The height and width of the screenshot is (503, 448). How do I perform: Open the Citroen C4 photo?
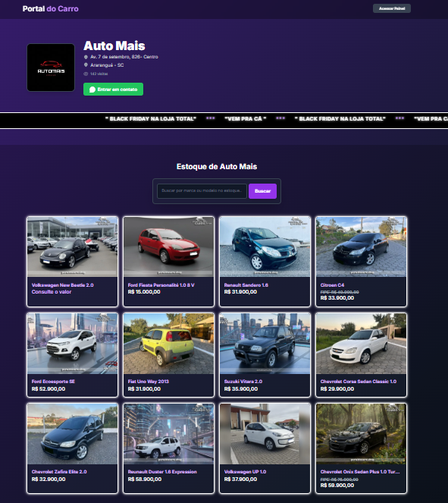point(361,247)
